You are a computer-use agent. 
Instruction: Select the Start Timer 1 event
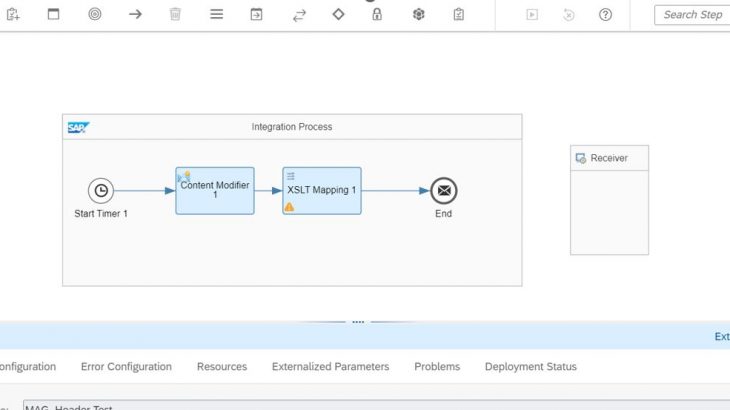tap(100, 191)
